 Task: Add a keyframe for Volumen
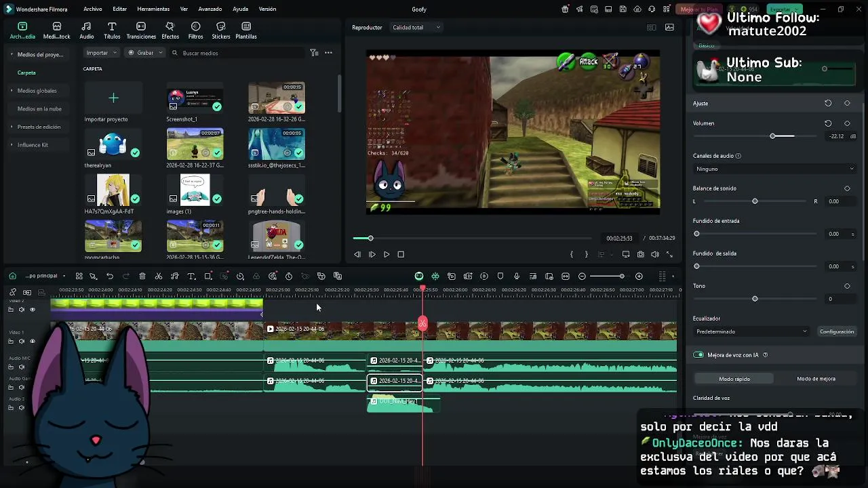[847, 123]
